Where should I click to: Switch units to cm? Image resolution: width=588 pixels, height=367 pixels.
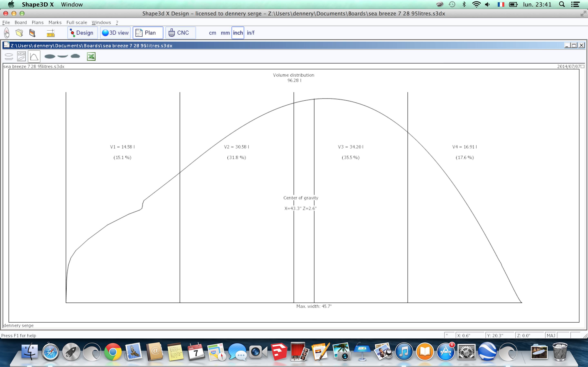(x=212, y=33)
